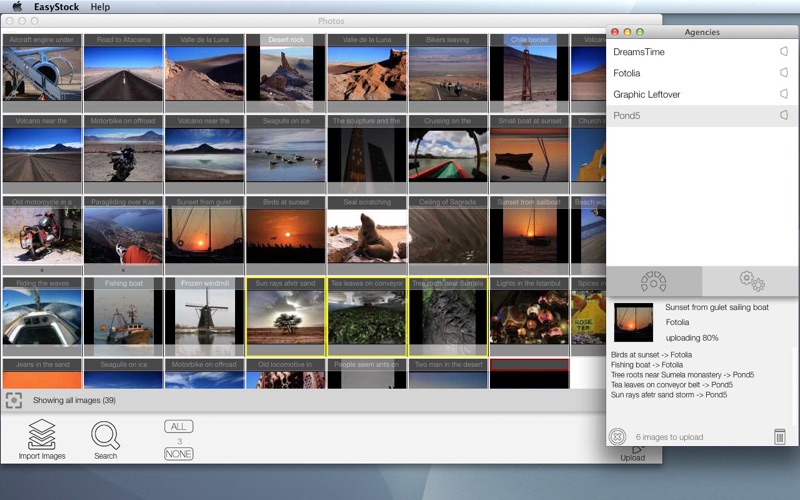Select the 'Frozen windmill' photo
Screen dimensions: 800x500
coord(204,316)
